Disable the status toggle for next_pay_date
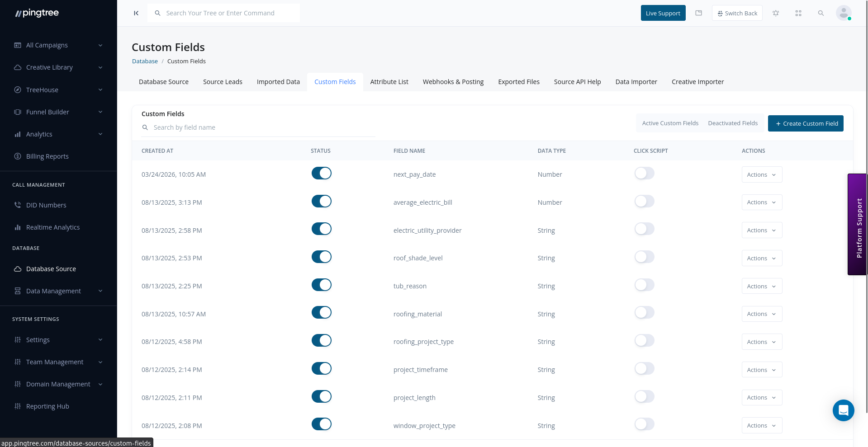The width and height of the screenshot is (868, 447). (x=321, y=173)
